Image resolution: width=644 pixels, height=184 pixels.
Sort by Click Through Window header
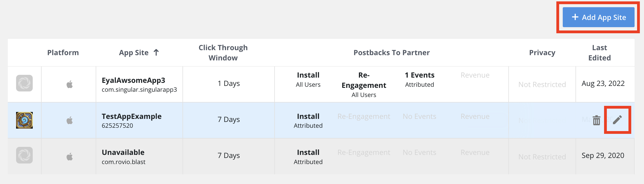click(223, 53)
